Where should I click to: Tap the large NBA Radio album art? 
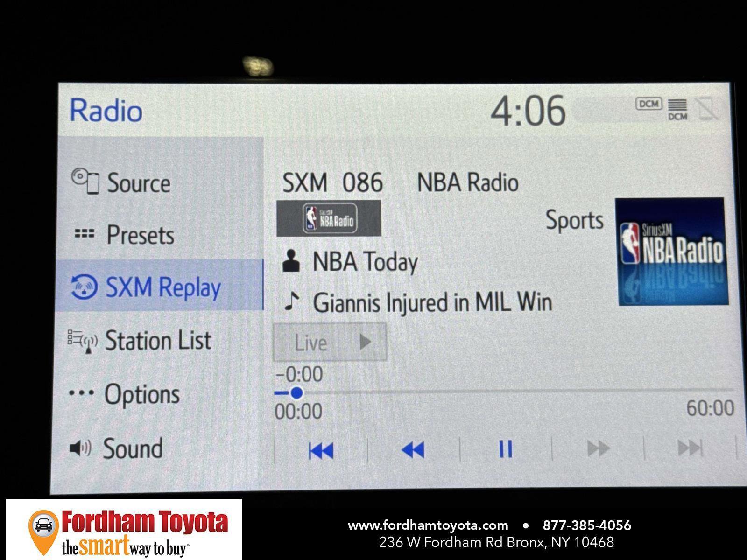672,252
